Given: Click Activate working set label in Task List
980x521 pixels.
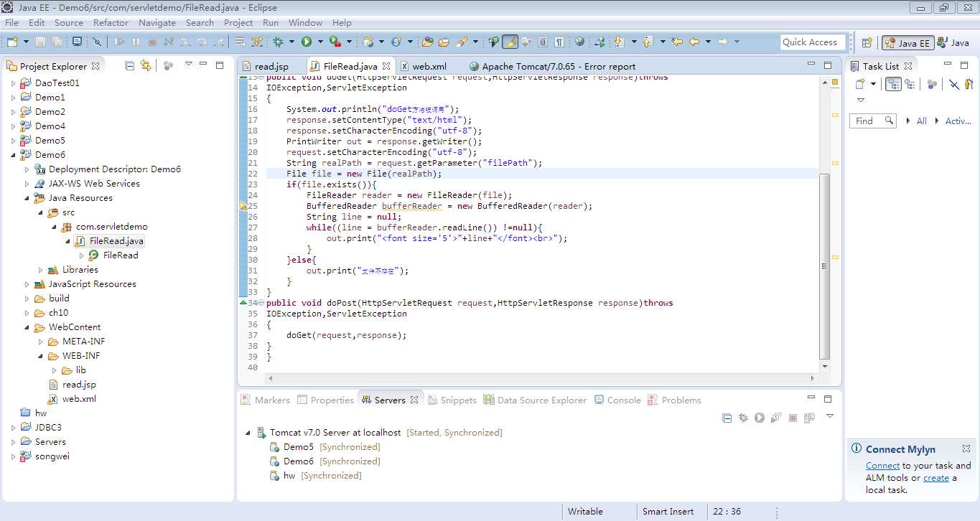Looking at the screenshot, I should 958,121.
